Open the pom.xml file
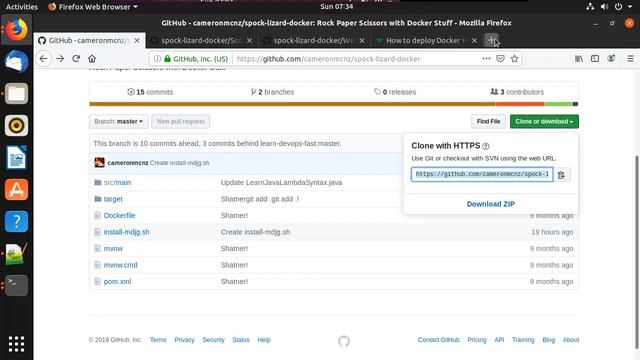Image resolution: width=640 pixels, height=360 pixels. coord(117,282)
